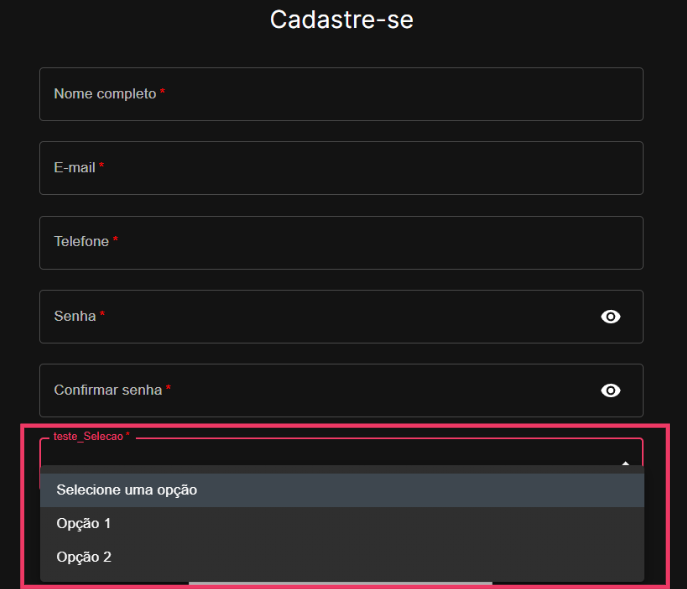
Task: Pick 'Opção 2' in the dropdown list
Action: tap(342, 557)
